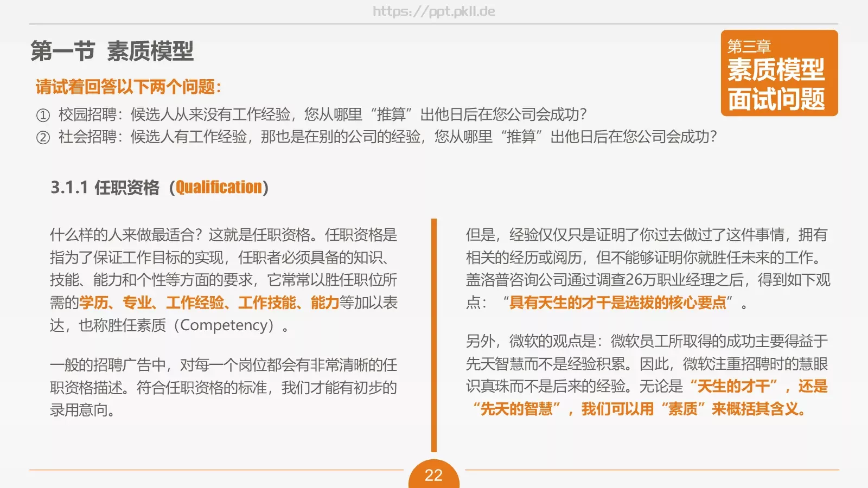Click the slide title '第一节 素质模型'
The width and height of the screenshot is (868, 488).
tap(112, 52)
